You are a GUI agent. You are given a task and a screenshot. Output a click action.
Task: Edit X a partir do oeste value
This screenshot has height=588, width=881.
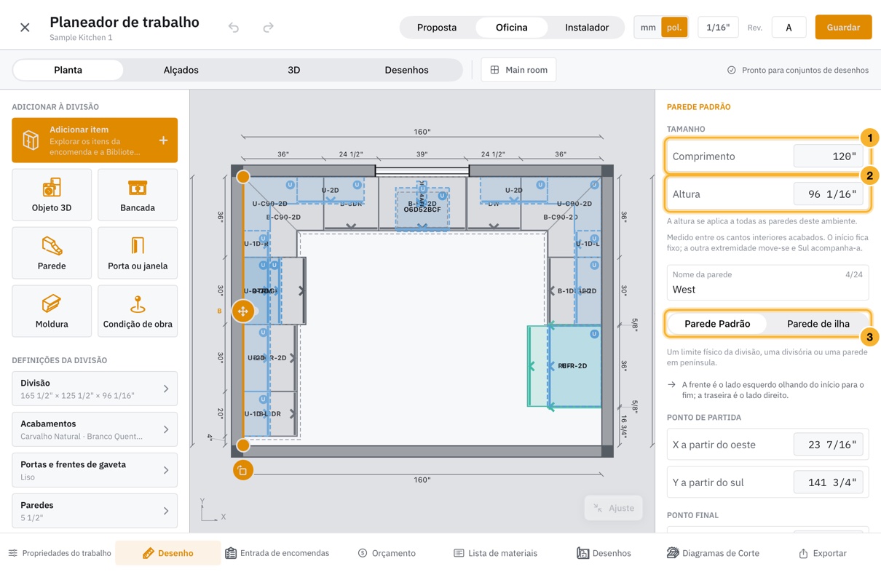pyautogui.click(x=828, y=445)
